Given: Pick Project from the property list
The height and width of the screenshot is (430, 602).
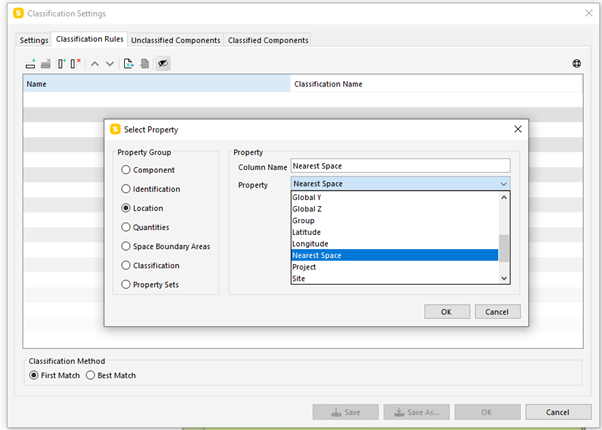Looking at the screenshot, I should coord(394,267).
